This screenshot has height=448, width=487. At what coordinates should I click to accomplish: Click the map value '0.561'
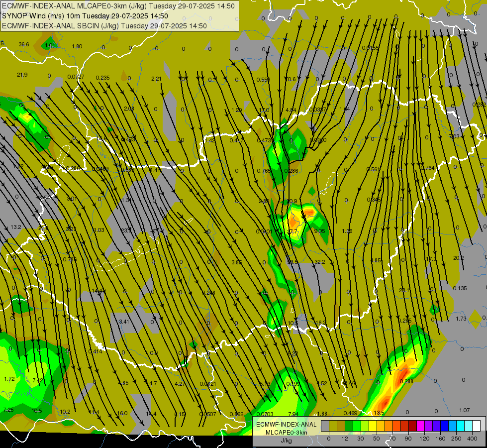373,169
